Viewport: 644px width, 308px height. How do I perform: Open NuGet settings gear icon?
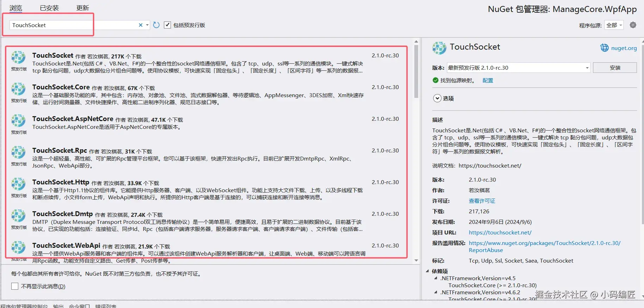pos(633,25)
